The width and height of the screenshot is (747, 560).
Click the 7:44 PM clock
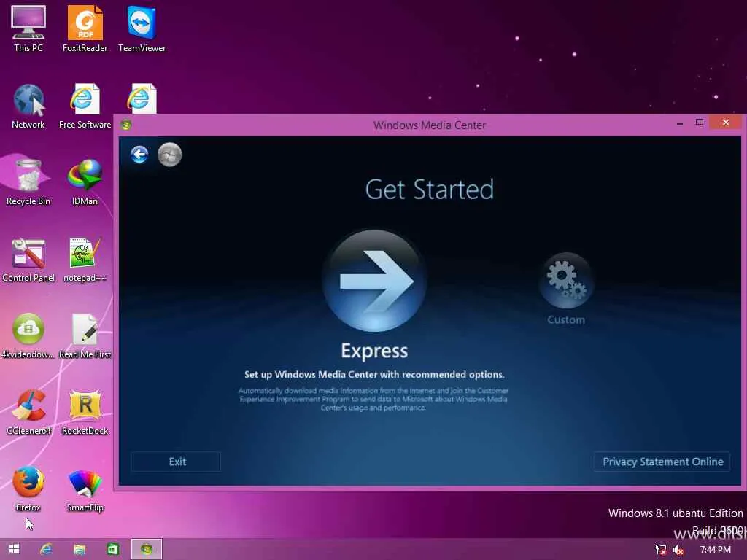(715, 550)
